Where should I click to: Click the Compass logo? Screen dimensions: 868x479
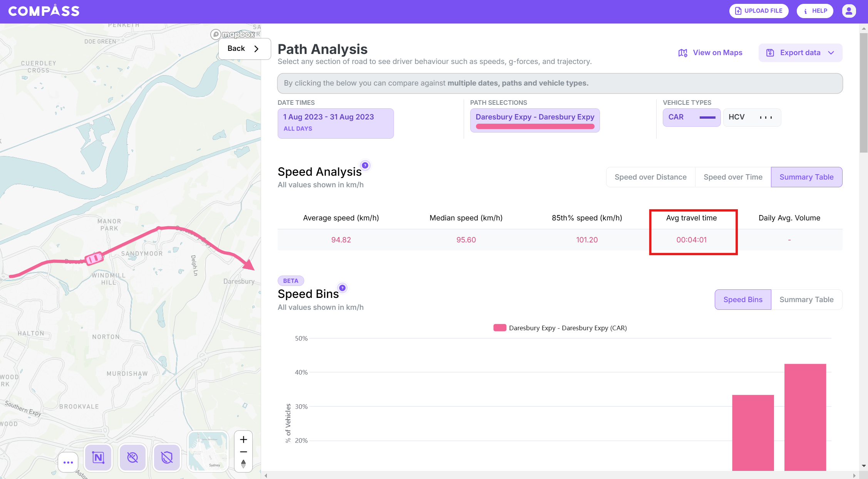pos(44,11)
